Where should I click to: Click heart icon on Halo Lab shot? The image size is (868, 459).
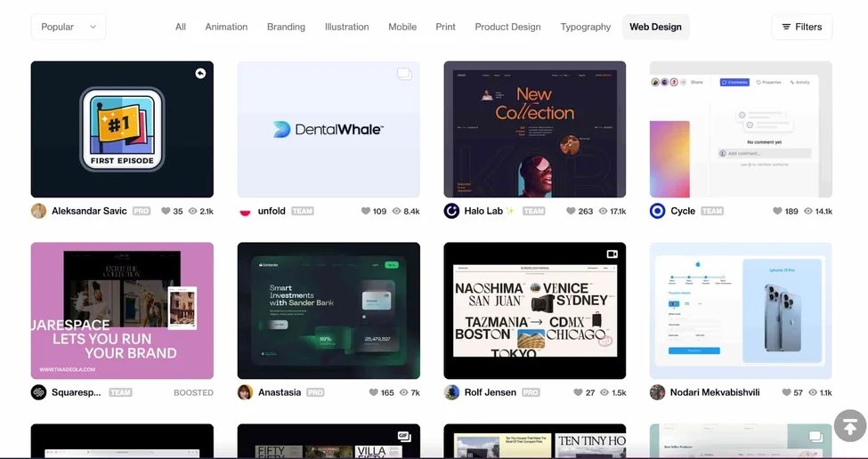click(x=572, y=212)
